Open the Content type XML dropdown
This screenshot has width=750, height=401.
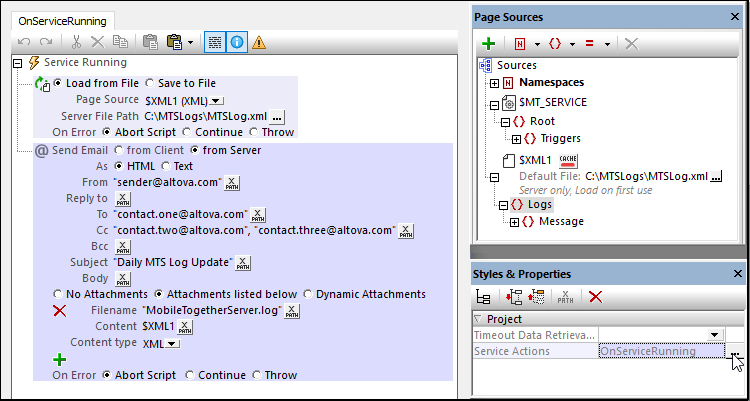172,343
